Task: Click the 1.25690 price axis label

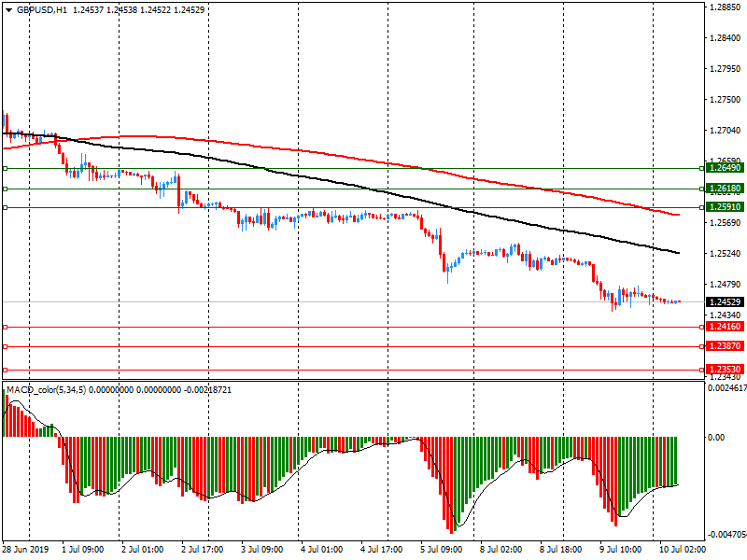Action: pyautogui.click(x=726, y=223)
